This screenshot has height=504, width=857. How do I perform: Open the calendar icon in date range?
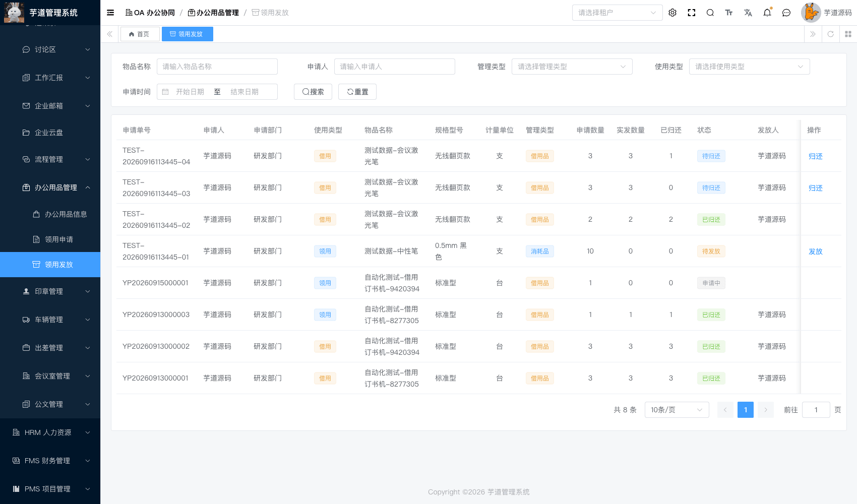click(x=165, y=92)
